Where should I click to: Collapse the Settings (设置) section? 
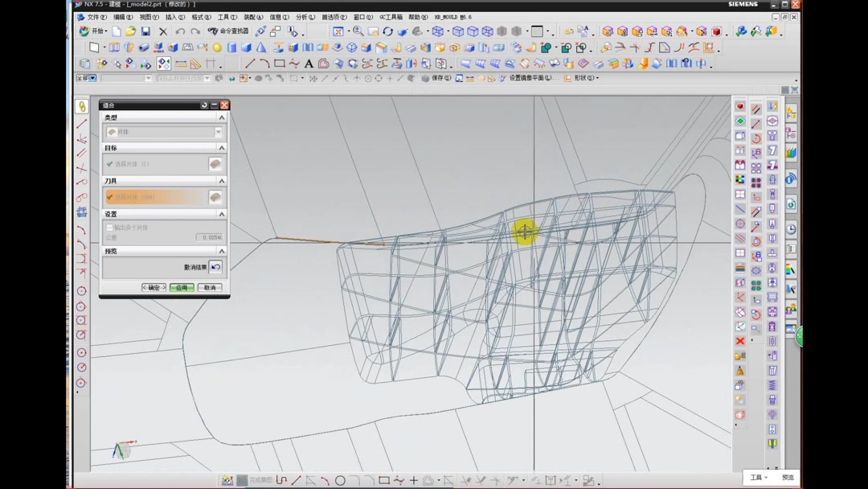coord(222,215)
